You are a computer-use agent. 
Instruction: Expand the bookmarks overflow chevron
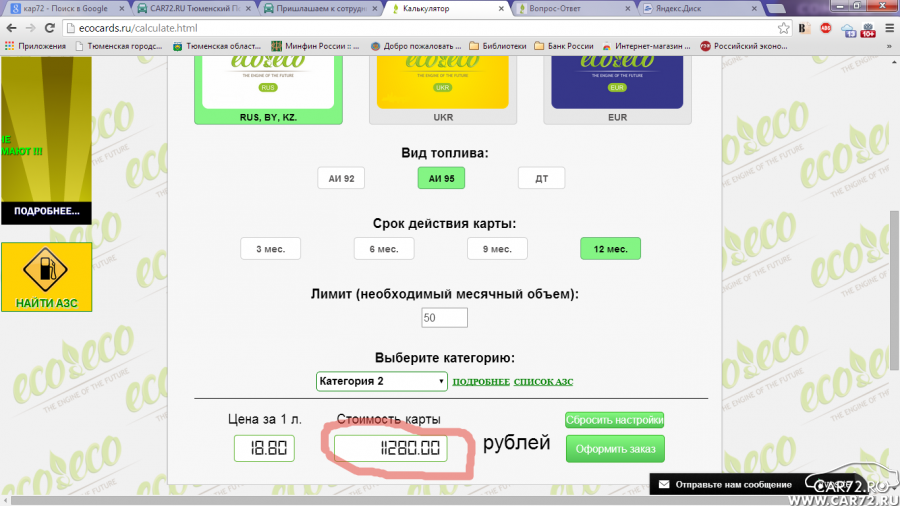coord(889,46)
